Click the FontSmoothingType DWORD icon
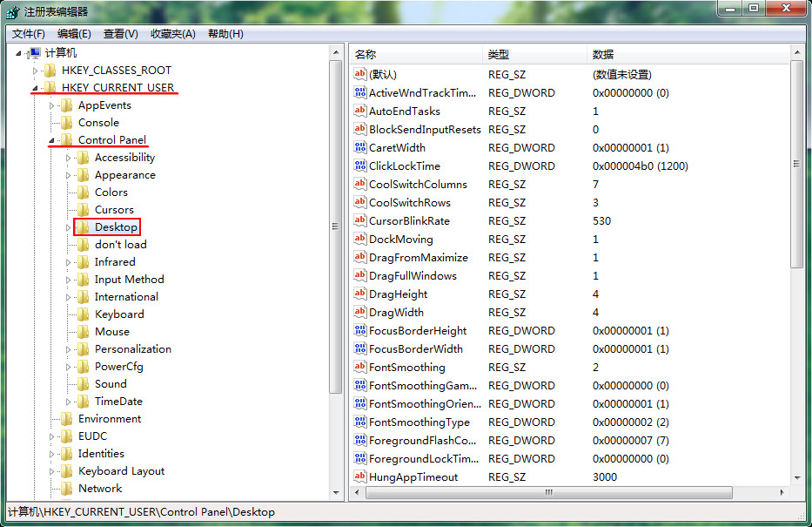This screenshot has height=527, width=812. pyautogui.click(x=360, y=422)
